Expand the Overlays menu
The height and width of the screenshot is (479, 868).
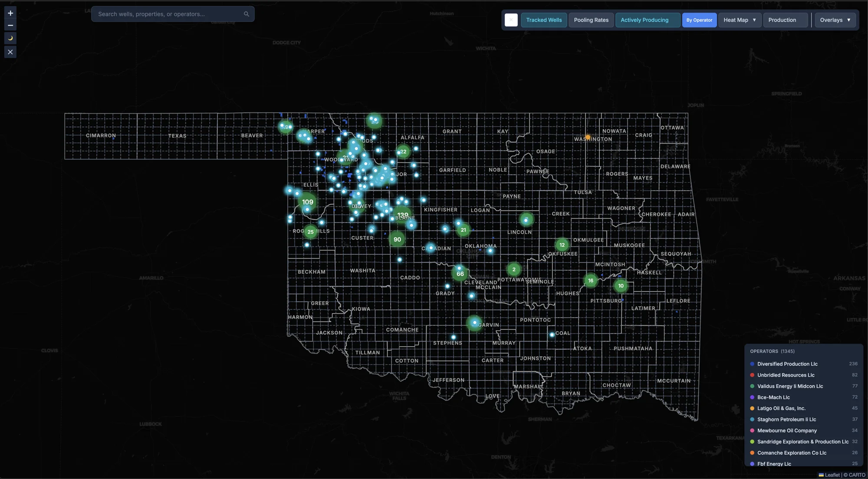tap(835, 20)
